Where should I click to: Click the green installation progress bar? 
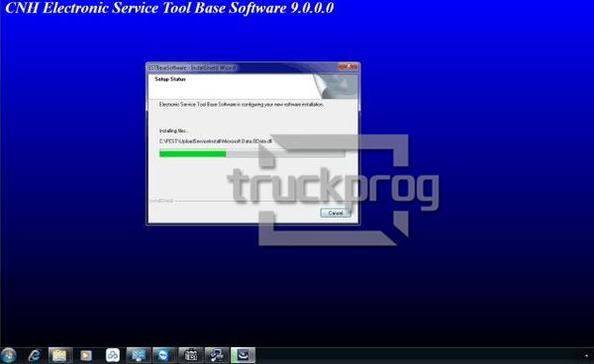(x=252, y=153)
